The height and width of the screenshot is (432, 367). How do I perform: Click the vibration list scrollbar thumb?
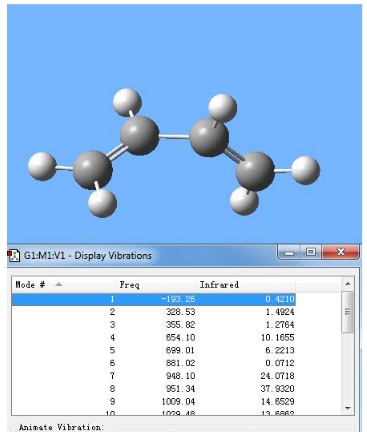(348, 312)
